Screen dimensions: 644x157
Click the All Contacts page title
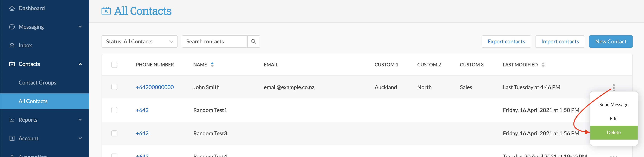click(143, 11)
